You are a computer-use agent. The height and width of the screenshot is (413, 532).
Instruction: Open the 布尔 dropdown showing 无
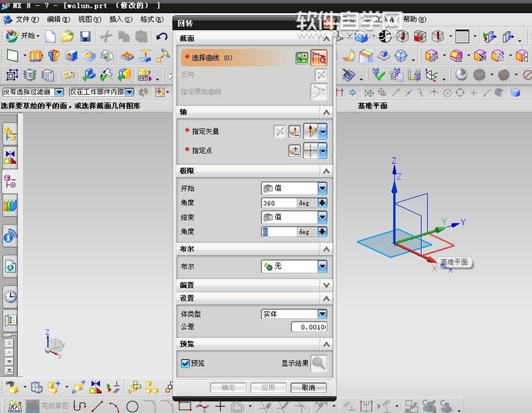322,266
